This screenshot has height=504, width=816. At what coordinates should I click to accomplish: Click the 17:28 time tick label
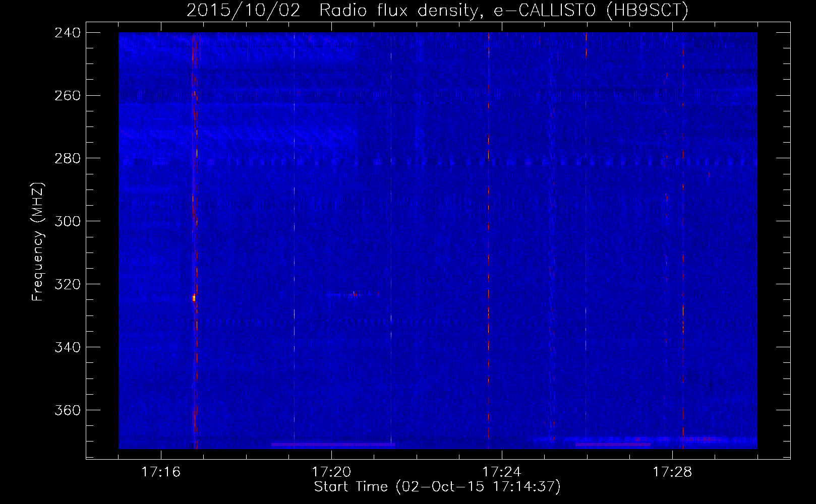pyautogui.click(x=672, y=472)
